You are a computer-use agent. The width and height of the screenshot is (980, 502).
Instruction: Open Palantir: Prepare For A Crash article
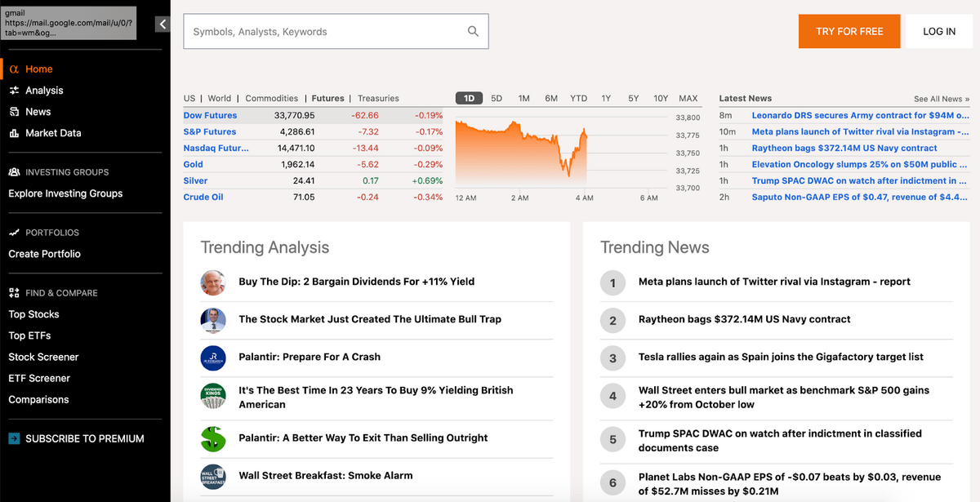[310, 357]
